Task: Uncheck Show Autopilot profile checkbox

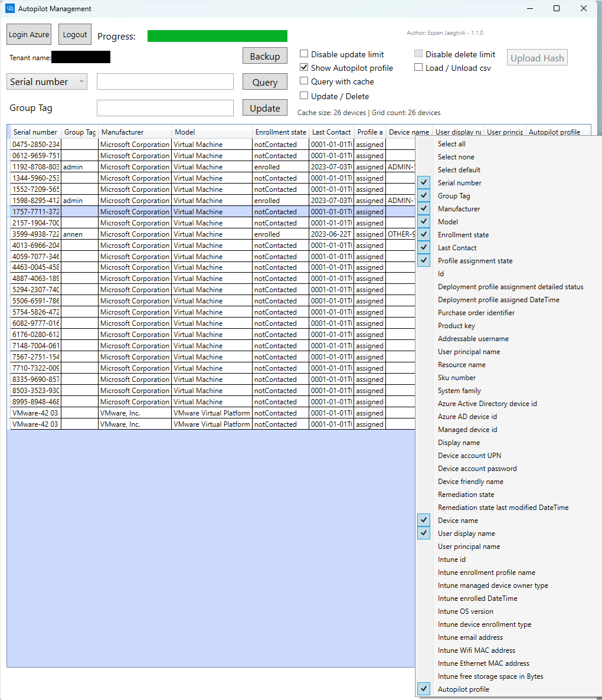Action: (x=304, y=67)
